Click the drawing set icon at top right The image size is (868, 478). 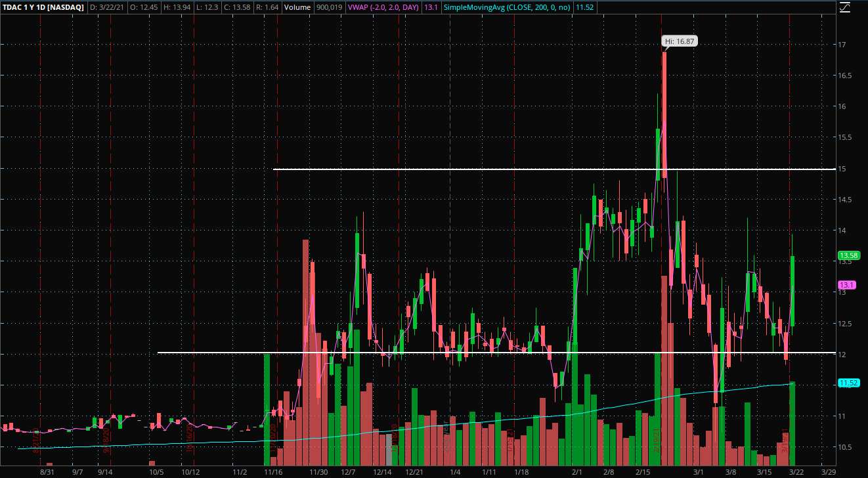click(x=845, y=8)
